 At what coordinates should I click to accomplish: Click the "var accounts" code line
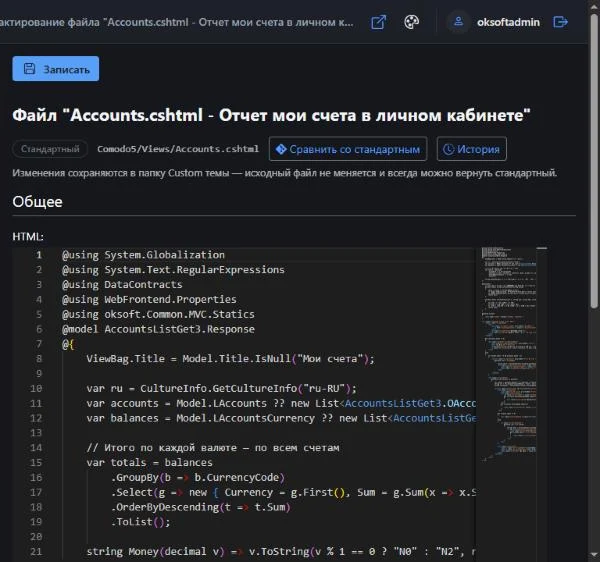pos(281,404)
